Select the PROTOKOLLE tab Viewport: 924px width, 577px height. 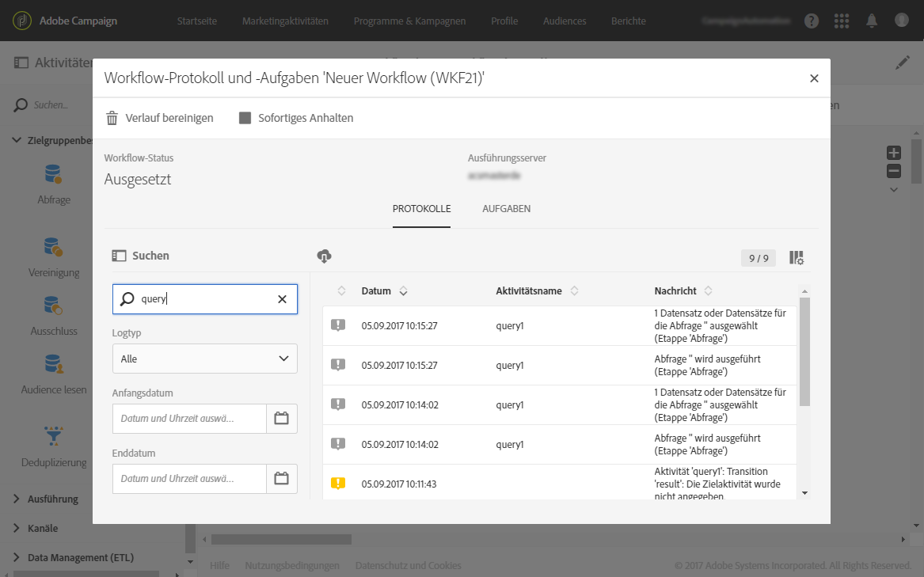[421, 209]
